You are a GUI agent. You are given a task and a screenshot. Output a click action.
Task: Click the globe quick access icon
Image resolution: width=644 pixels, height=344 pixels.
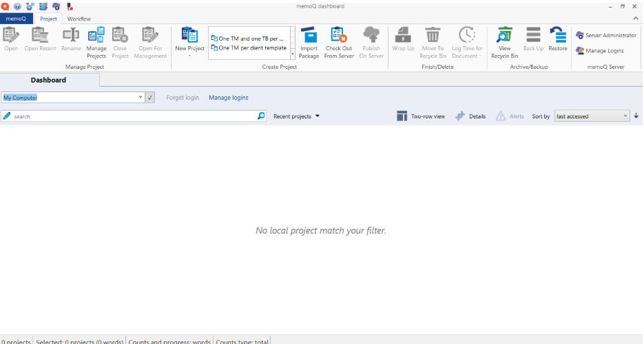17,6
